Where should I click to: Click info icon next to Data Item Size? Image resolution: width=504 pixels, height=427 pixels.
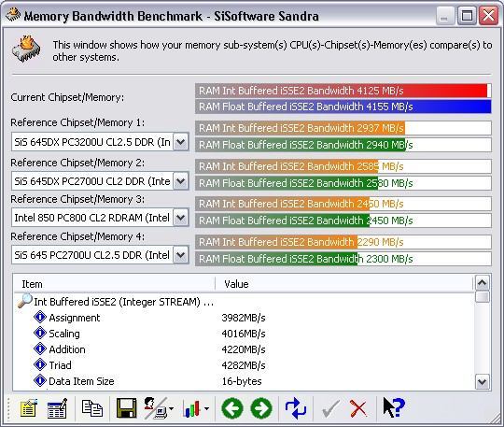[40, 380]
